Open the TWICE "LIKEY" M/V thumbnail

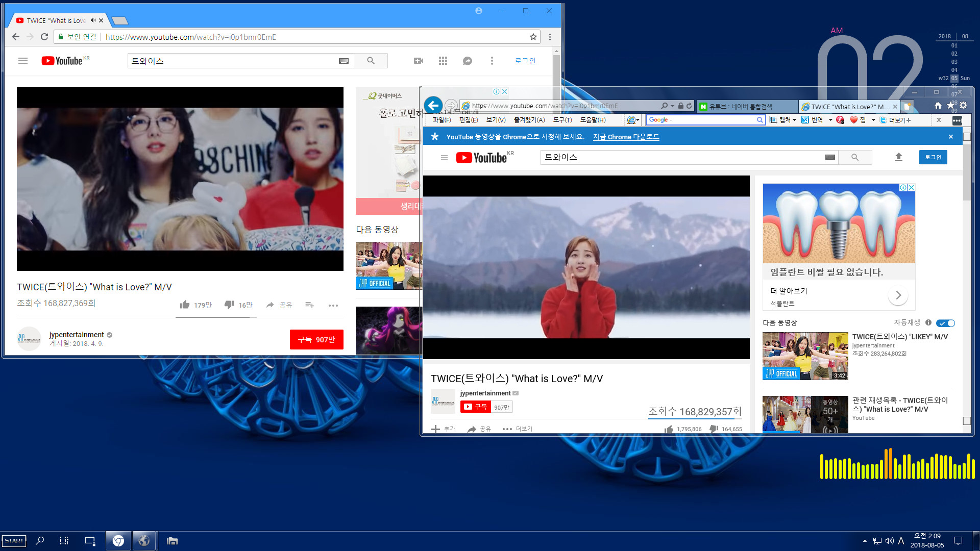click(805, 356)
